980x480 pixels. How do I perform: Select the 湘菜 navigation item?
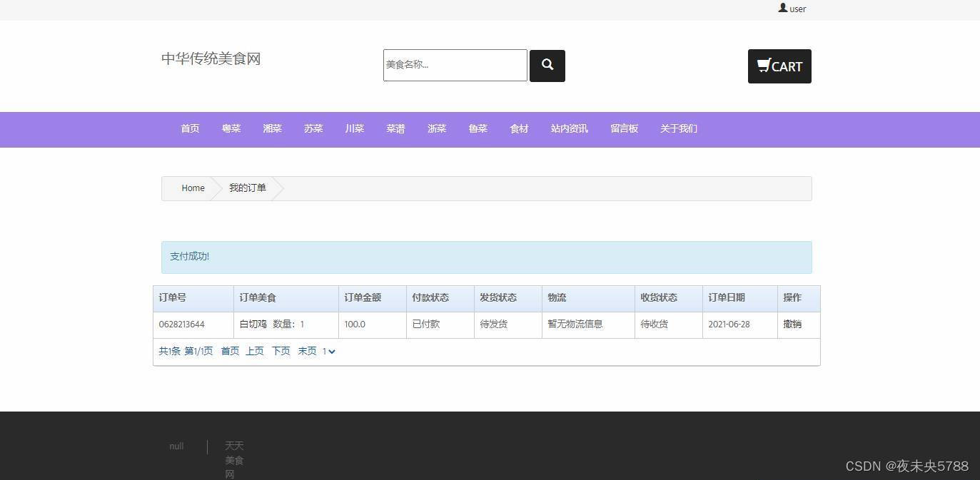click(x=272, y=129)
